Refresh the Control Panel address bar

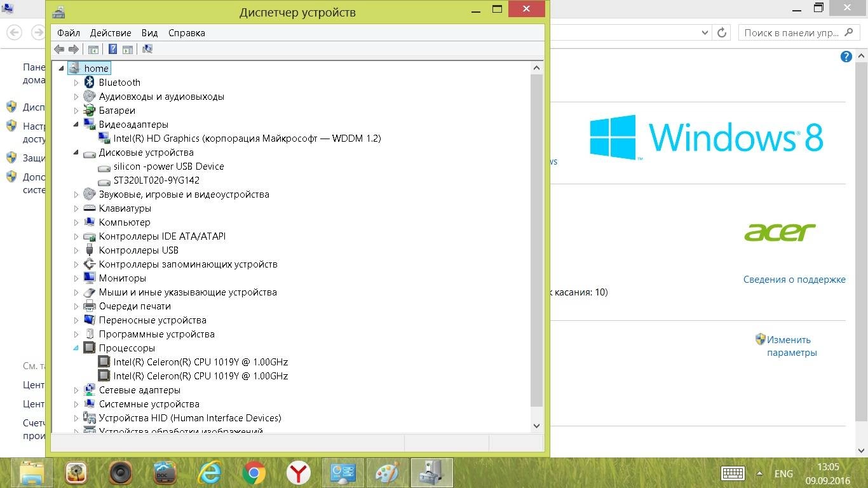click(x=722, y=32)
